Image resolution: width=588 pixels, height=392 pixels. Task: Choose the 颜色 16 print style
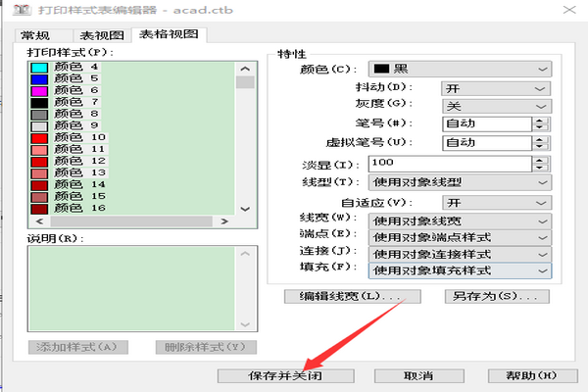(70, 208)
